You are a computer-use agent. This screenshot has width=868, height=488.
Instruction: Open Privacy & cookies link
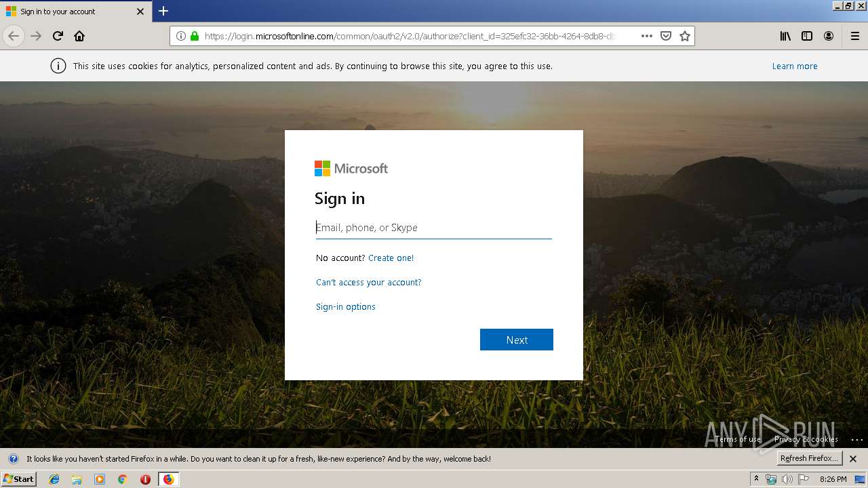pos(806,439)
